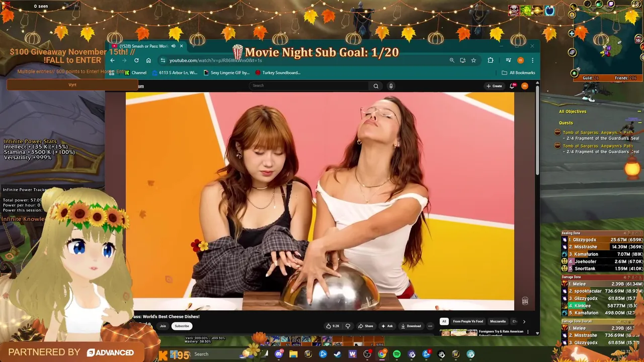
Task: Start YouTube voice search microphone
Action: (391, 86)
